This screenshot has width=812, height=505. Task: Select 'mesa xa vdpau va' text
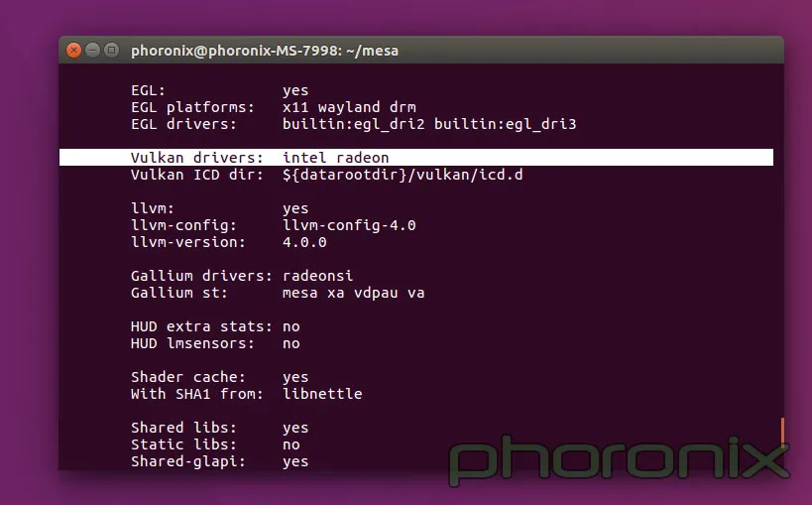pos(354,293)
